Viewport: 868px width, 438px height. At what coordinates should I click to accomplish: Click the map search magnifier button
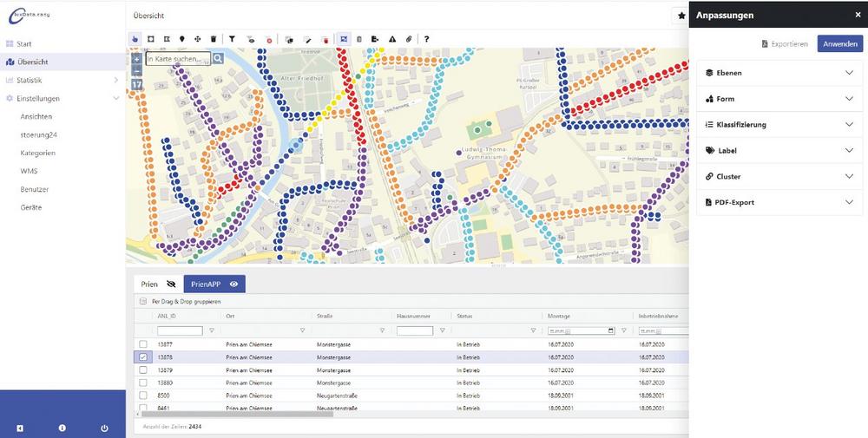219,59
